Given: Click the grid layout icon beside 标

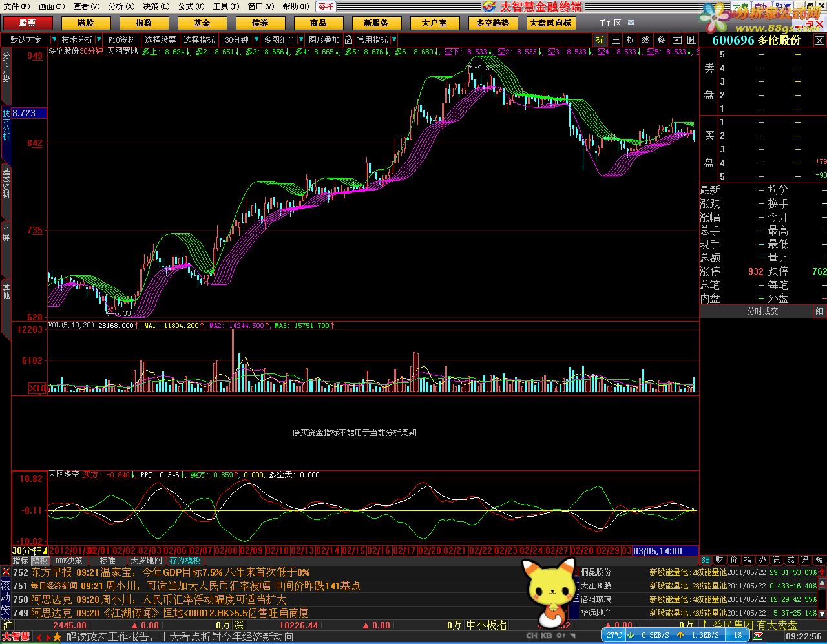Looking at the screenshot, I should [616, 39].
